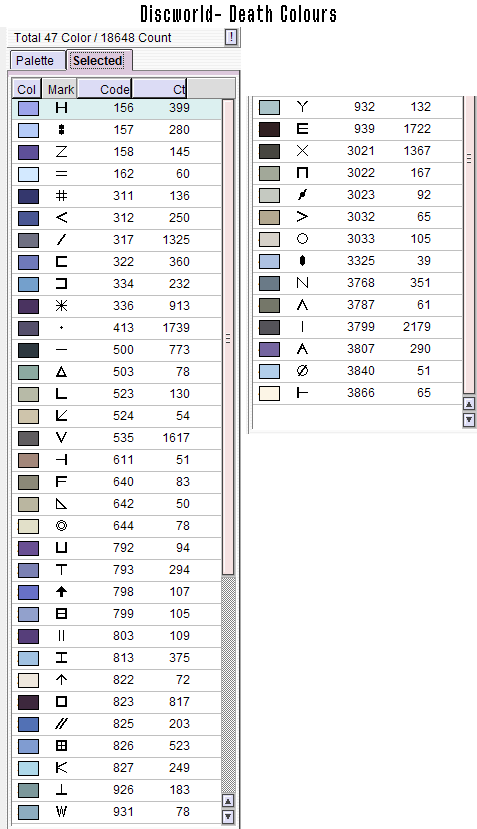Select count value 1617
Image resolution: width=477 pixels, height=829 pixels.
pos(176,438)
